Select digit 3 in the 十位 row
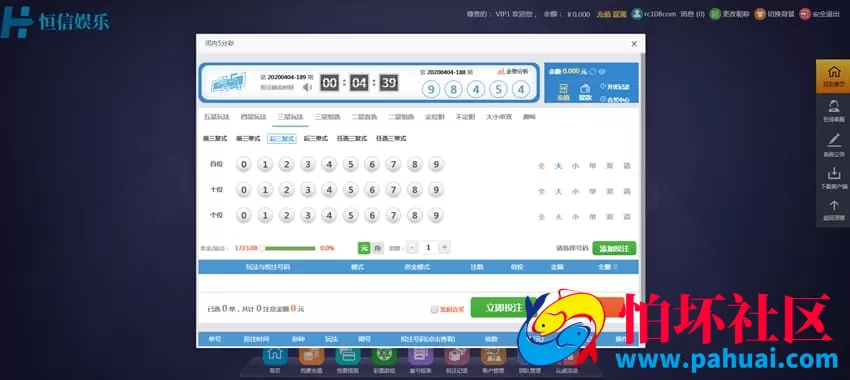 [308, 190]
